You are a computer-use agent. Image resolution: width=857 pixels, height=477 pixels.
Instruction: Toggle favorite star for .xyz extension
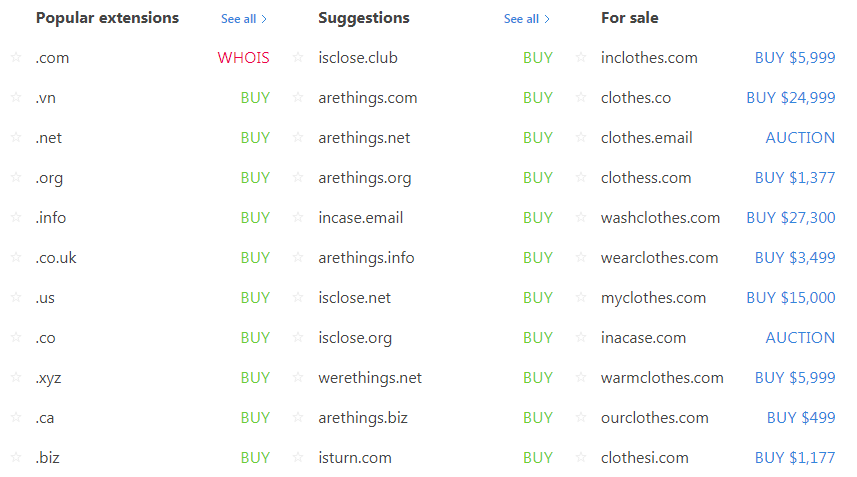(15, 377)
